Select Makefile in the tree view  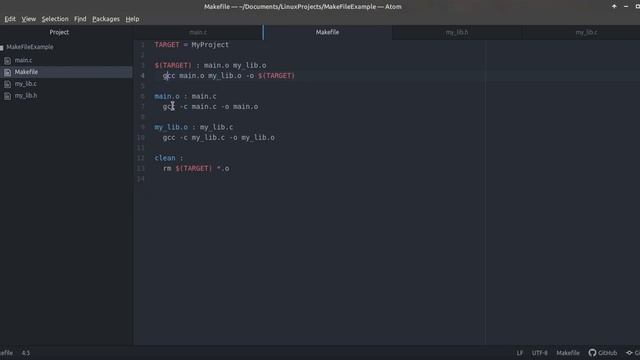click(26, 72)
